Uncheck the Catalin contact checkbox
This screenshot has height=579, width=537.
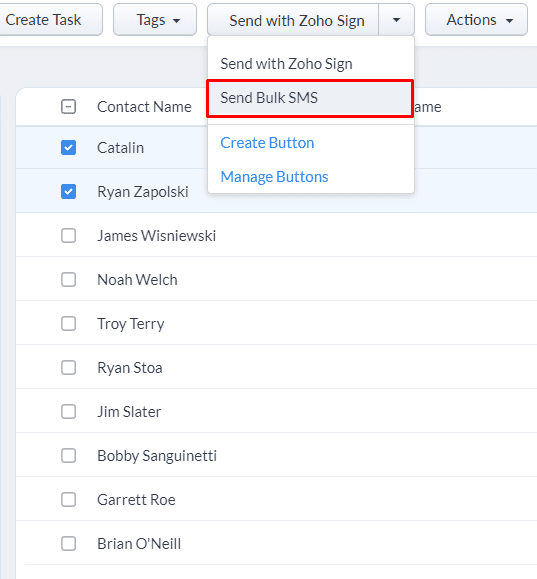tap(68, 148)
